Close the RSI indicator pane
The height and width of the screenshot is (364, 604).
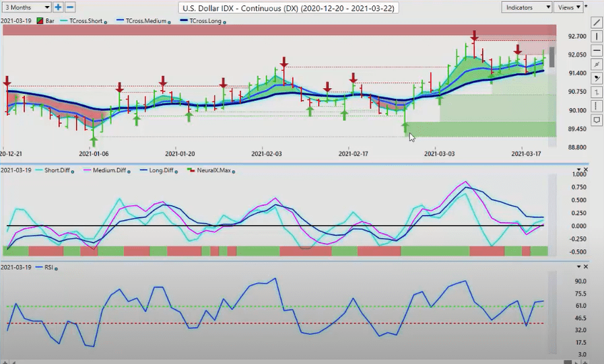586,266
